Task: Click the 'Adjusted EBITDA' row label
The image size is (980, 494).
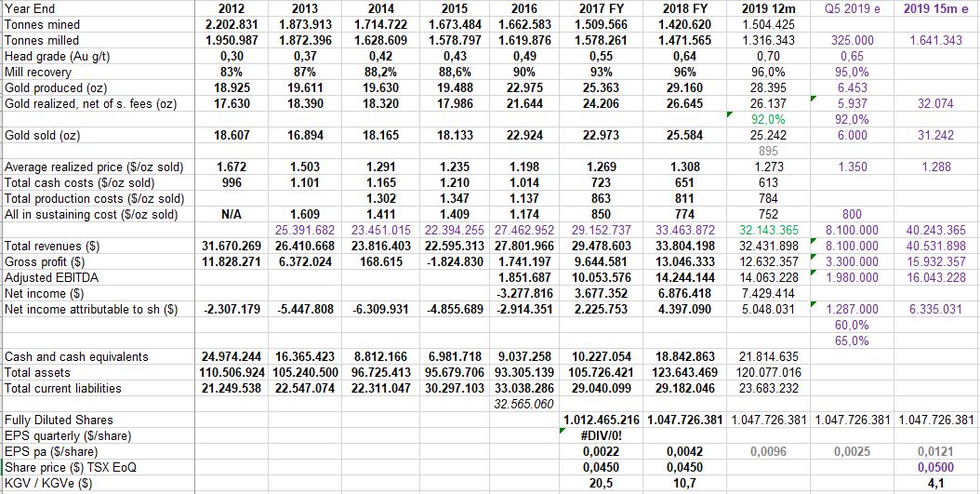Action: point(50,277)
